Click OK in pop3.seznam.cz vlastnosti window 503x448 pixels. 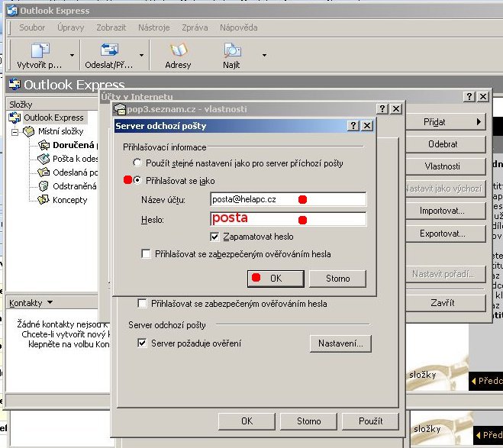point(247,421)
